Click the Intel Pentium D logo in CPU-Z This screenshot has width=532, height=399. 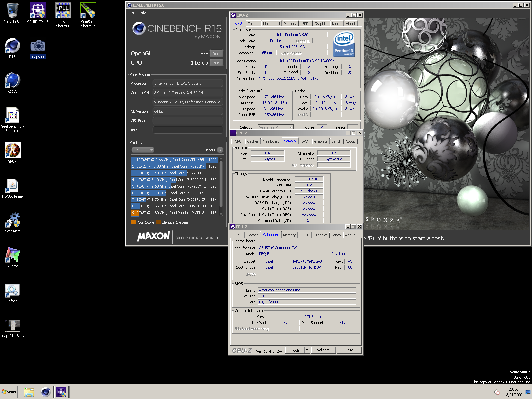tap(344, 44)
